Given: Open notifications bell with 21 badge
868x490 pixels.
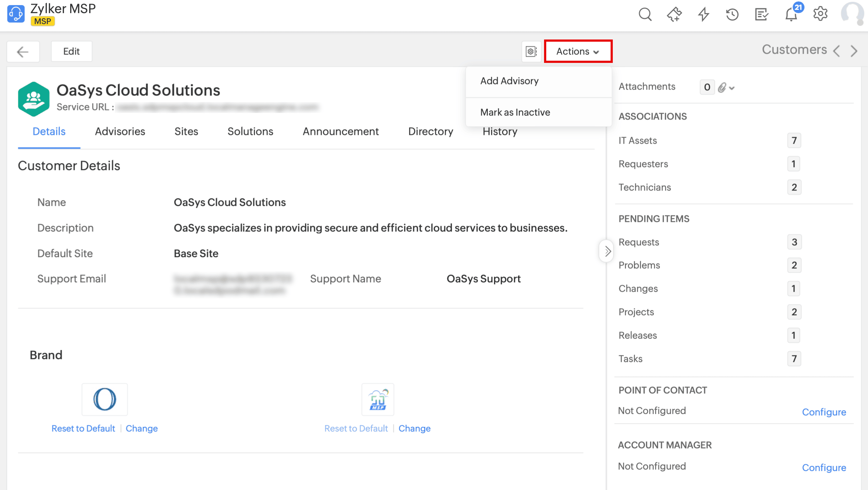Looking at the screenshot, I should point(791,15).
